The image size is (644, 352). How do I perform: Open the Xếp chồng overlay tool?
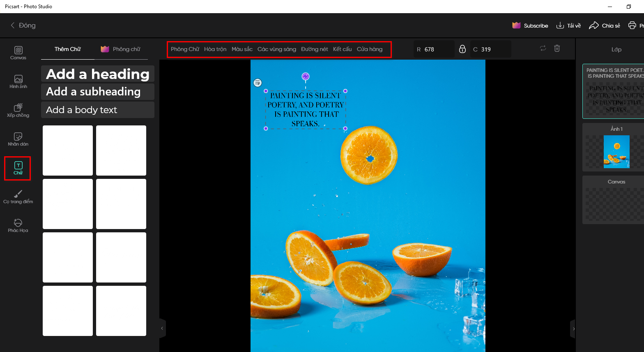(18, 111)
